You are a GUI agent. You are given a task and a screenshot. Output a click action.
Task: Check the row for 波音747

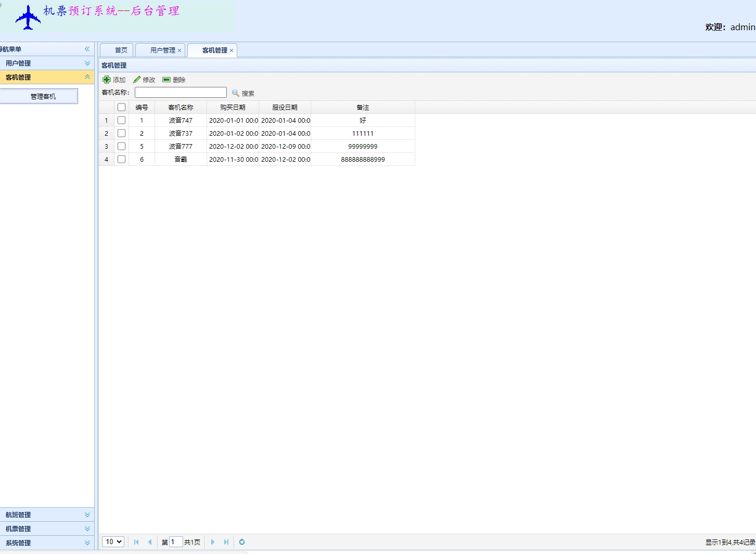(122, 120)
